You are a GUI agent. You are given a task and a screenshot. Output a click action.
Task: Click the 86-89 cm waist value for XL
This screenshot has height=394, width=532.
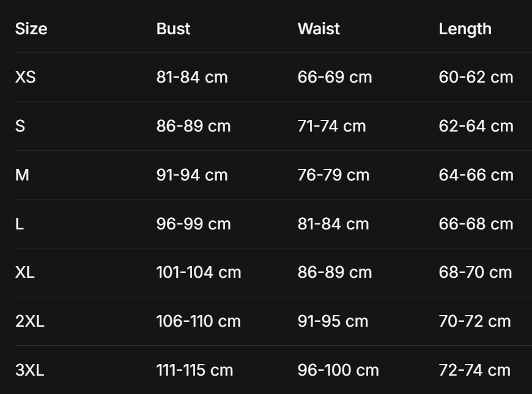[334, 272]
